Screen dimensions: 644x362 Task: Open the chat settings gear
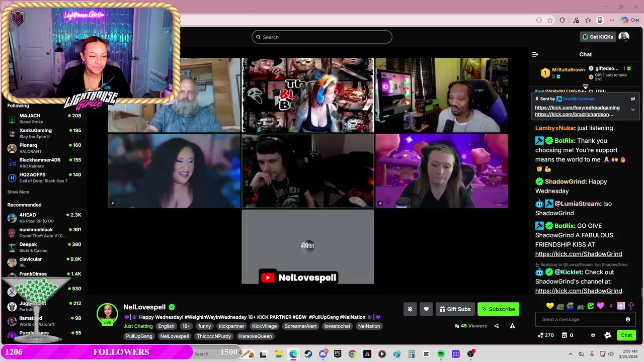click(x=593, y=335)
